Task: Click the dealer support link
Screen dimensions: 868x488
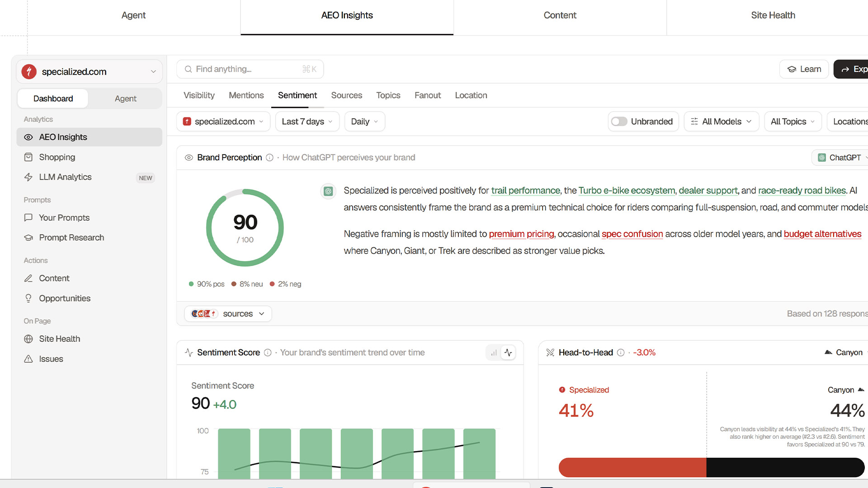Action: 708,191
